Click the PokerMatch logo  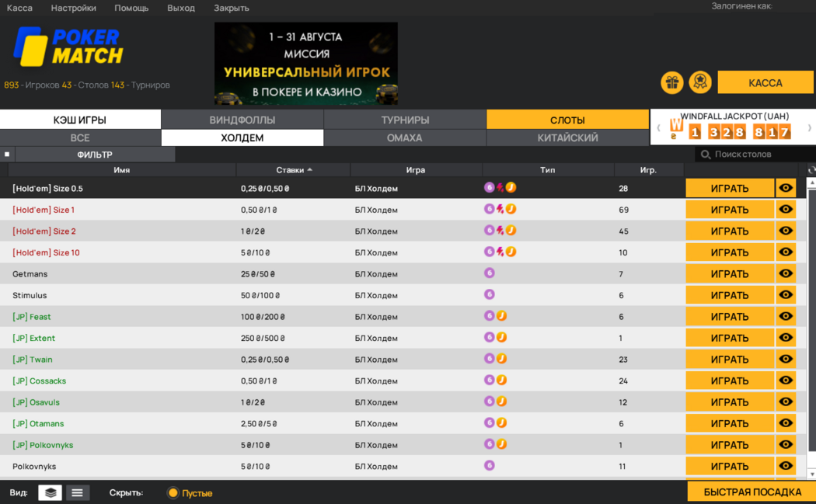(x=66, y=48)
